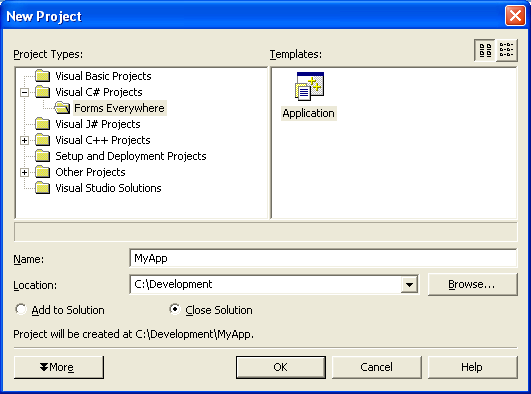
Task: Click the Browse... button
Action: point(473,285)
